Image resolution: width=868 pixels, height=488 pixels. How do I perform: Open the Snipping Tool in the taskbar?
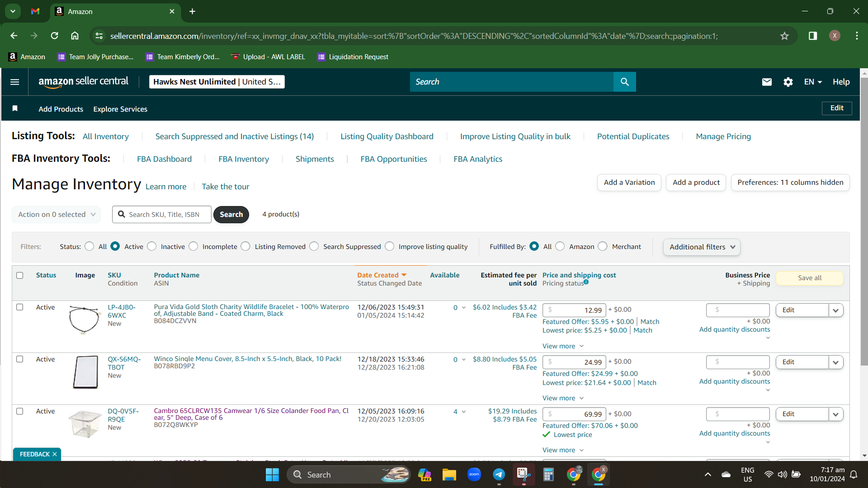pyautogui.click(x=524, y=475)
